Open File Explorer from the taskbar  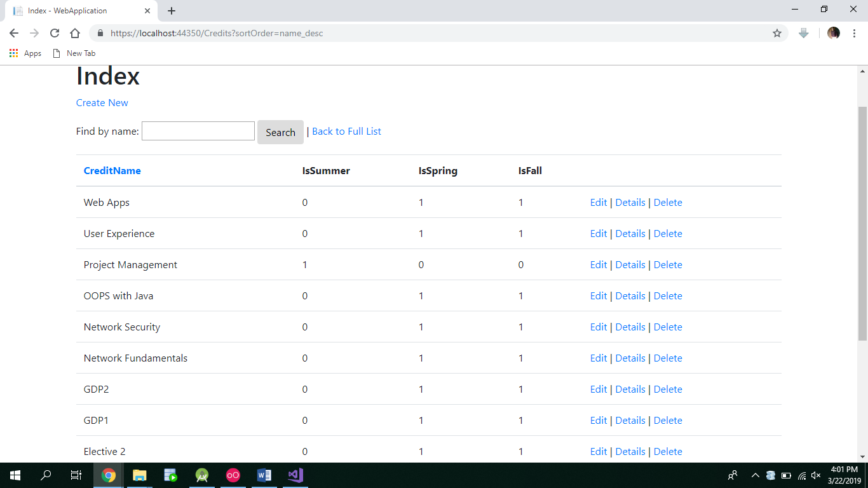[x=140, y=475]
